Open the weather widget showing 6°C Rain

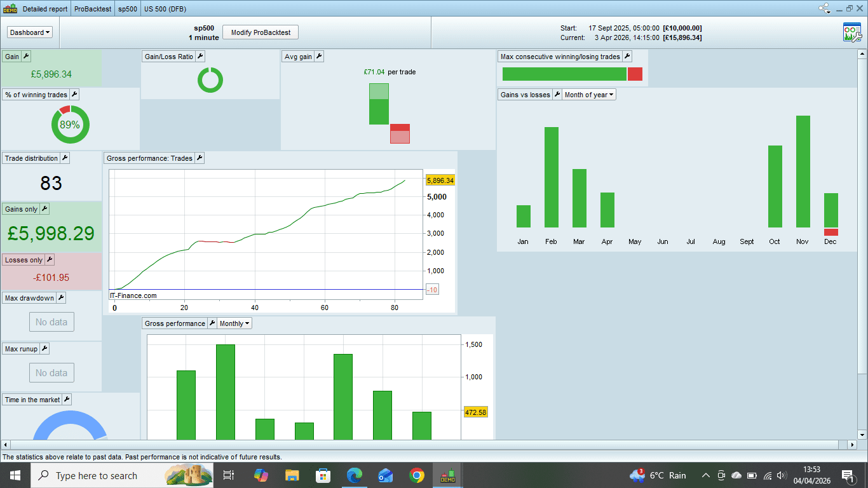[658, 475]
